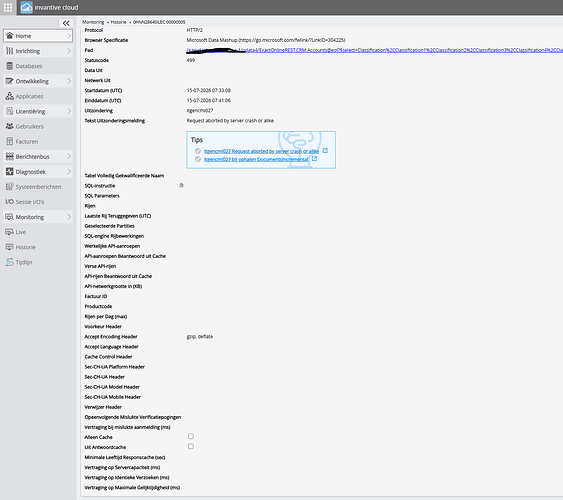Mark first tip's round check indicator
This screenshot has width=563, height=500.
click(x=197, y=151)
